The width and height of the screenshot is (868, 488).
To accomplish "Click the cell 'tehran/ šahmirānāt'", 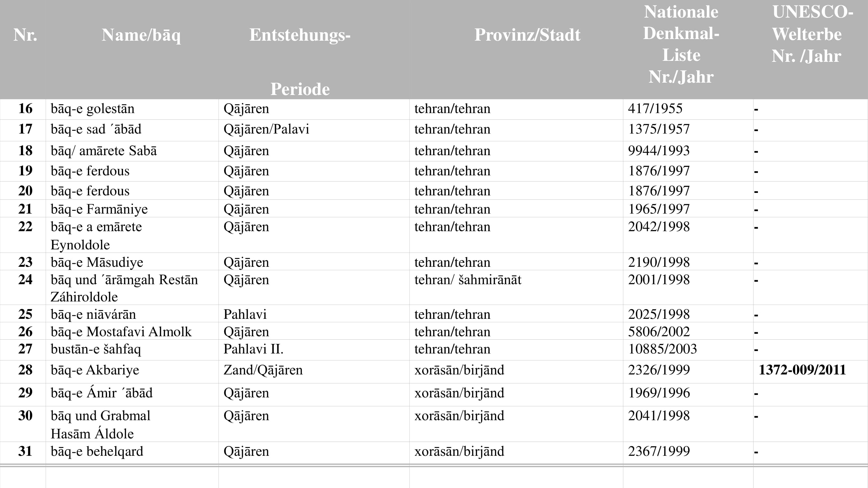I will tap(468, 279).
